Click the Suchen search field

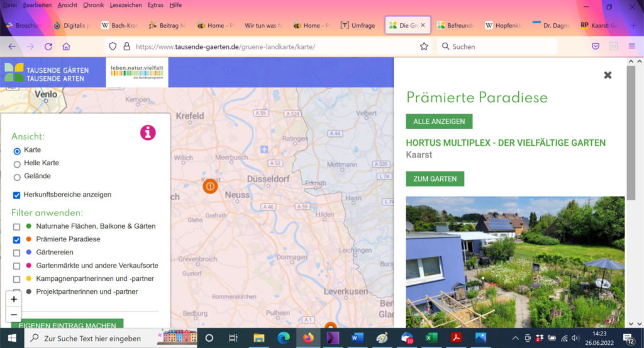(x=498, y=46)
